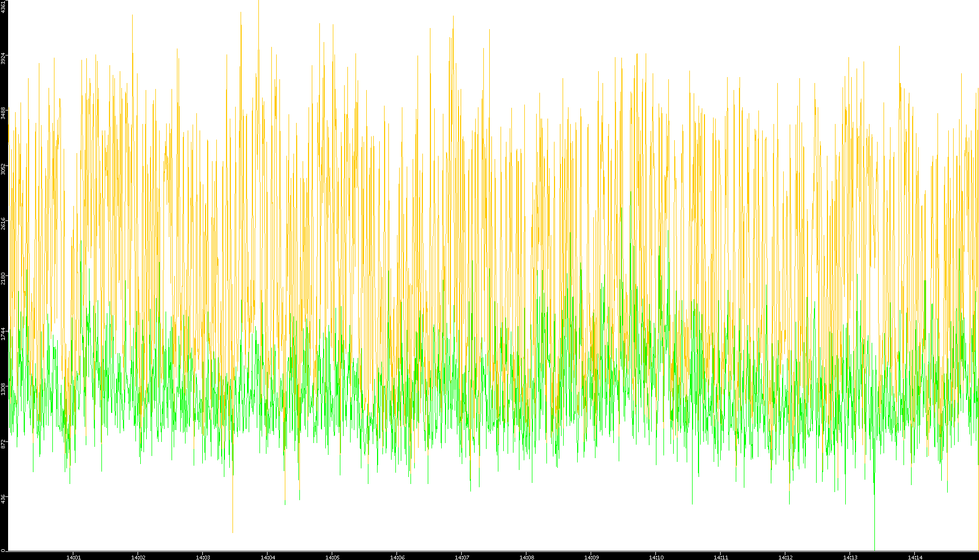Click the 14:01 time axis label

pos(73,557)
